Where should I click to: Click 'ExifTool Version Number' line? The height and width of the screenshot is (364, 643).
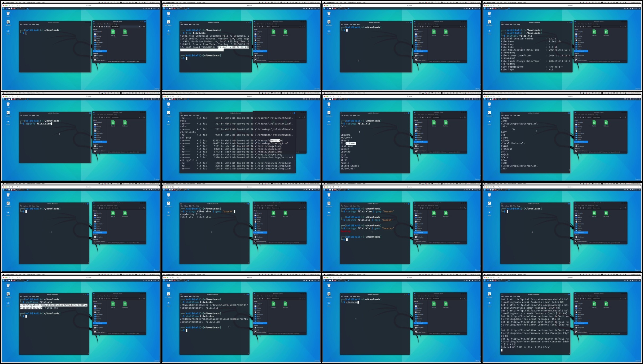pos(528,39)
